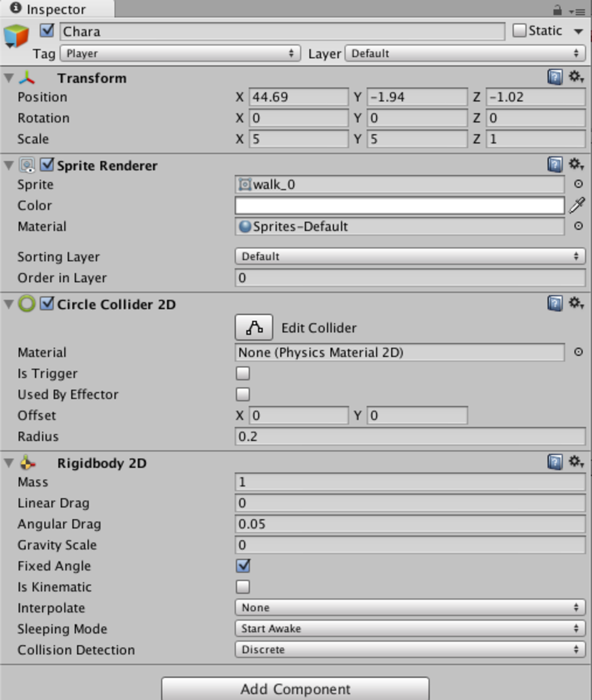This screenshot has width=592, height=700.
Task: Click the Position Y field
Action: 417,97
